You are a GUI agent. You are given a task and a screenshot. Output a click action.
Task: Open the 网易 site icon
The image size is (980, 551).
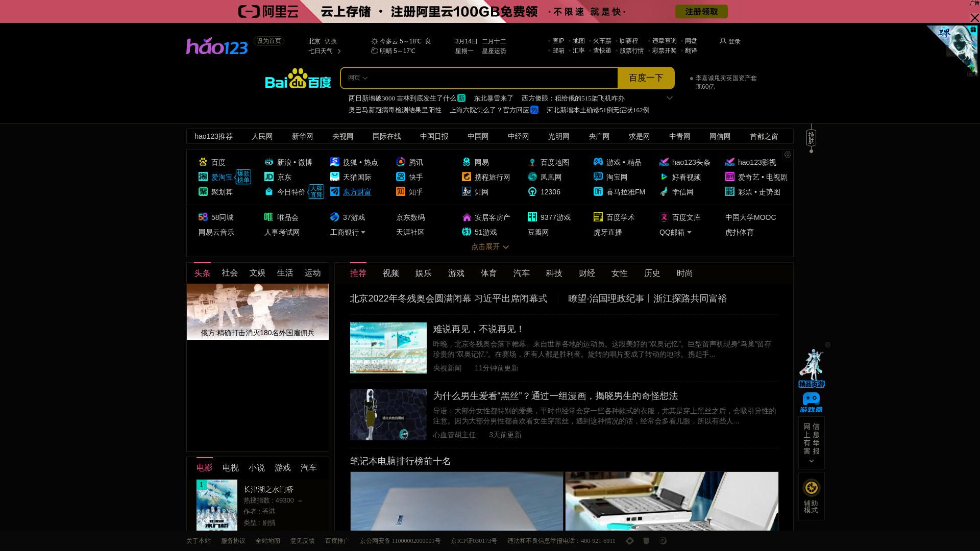[x=467, y=162]
